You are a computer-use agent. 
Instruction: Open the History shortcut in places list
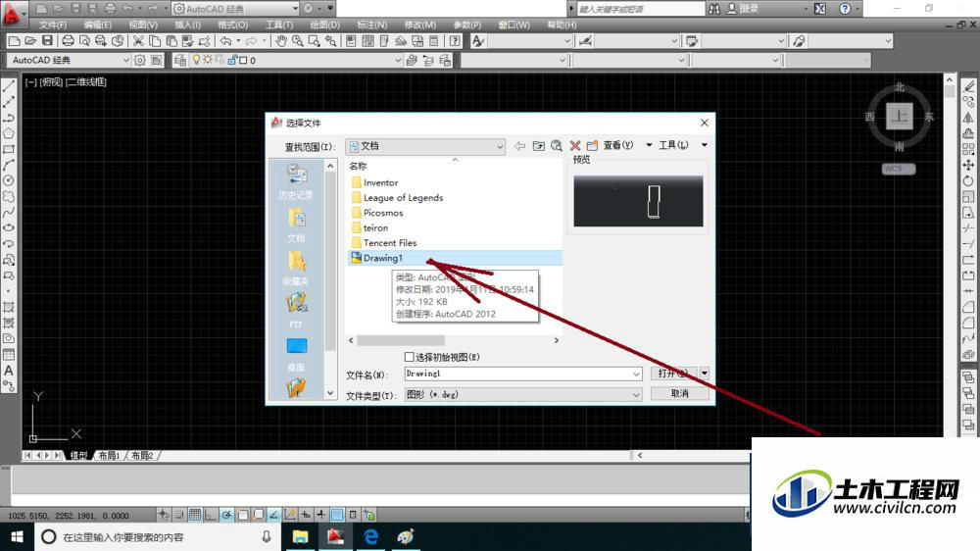[x=296, y=181]
